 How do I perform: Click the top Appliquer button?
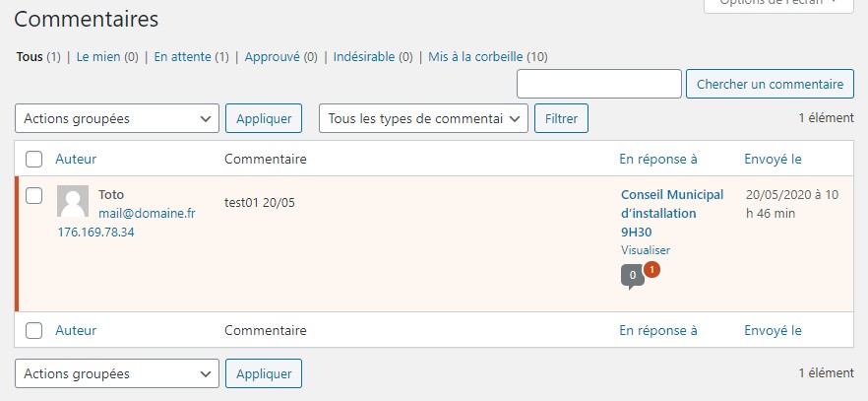click(264, 119)
